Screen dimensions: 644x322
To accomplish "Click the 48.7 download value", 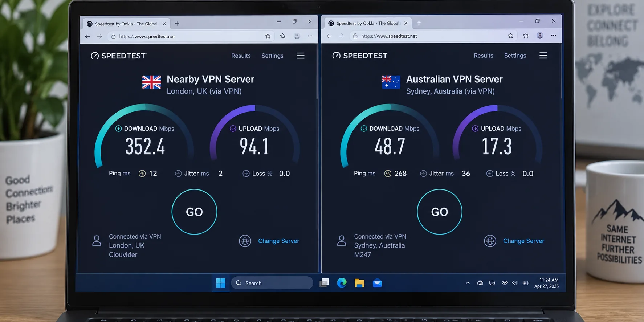I will [390, 146].
